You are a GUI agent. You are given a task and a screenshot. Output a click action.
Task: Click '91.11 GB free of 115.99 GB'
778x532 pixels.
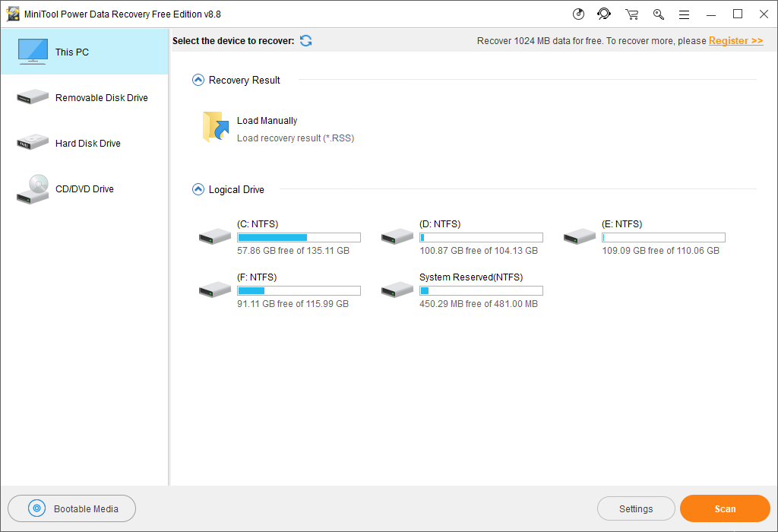(293, 304)
